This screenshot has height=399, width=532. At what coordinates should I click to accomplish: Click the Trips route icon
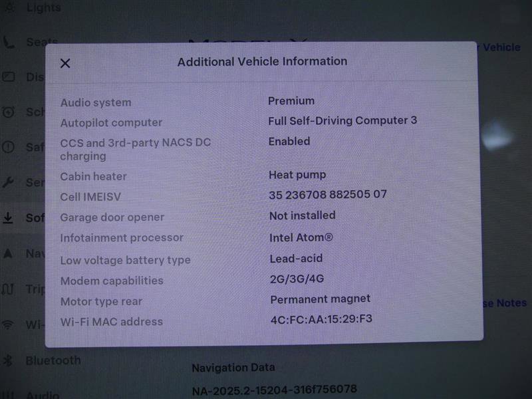(x=8, y=289)
